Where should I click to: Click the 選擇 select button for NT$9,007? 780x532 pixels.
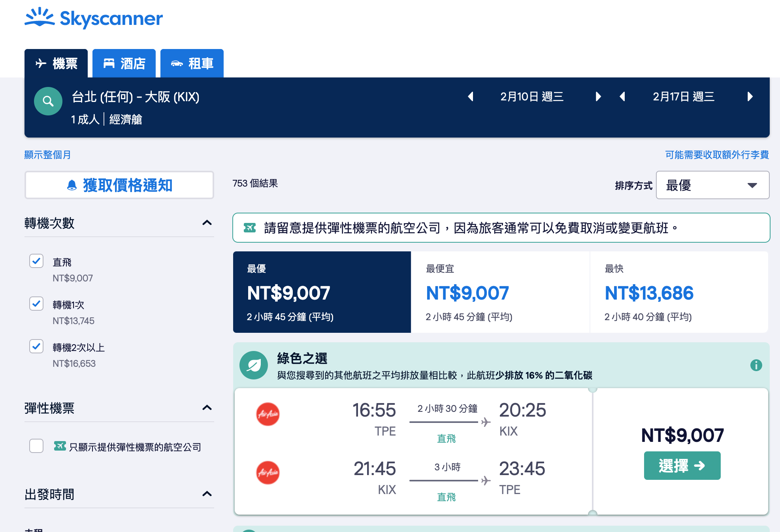click(682, 466)
